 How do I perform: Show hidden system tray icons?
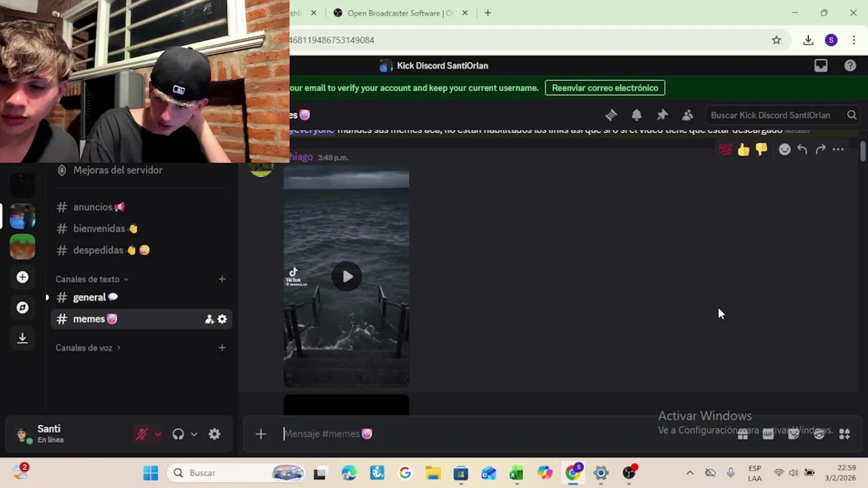690,473
